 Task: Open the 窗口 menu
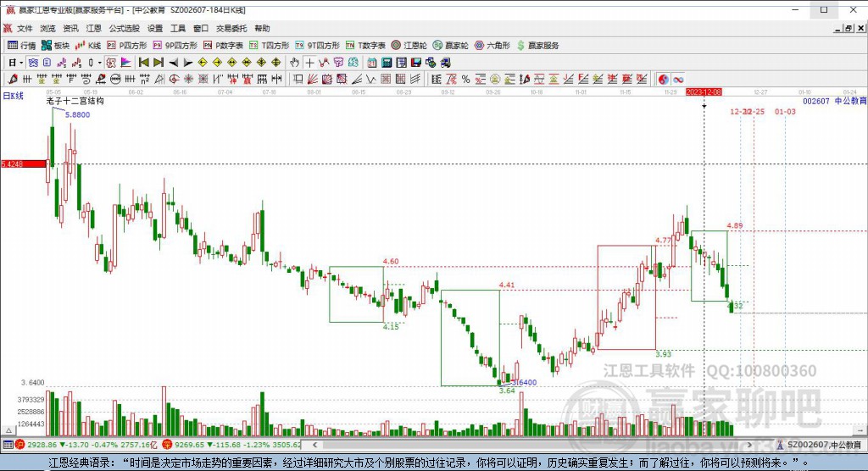(x=200, y=28)
